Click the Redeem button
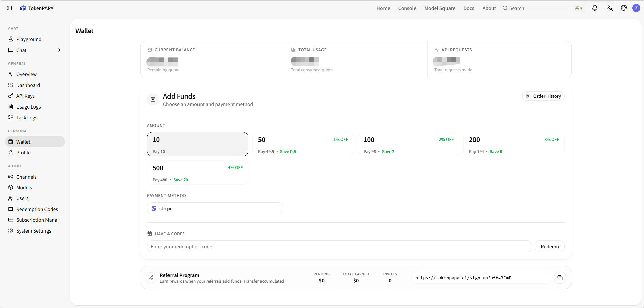 (x=550, y=246)
